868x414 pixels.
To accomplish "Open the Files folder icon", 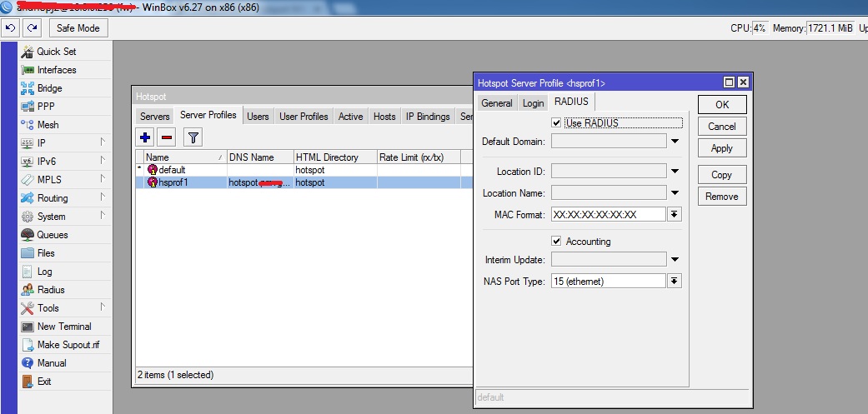I will [x=28, y=253].
